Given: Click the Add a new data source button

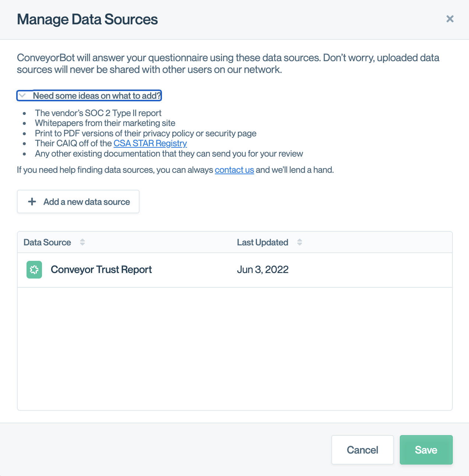Looking at the screenshot, I should pyautogui.click(x=78, y=202).
